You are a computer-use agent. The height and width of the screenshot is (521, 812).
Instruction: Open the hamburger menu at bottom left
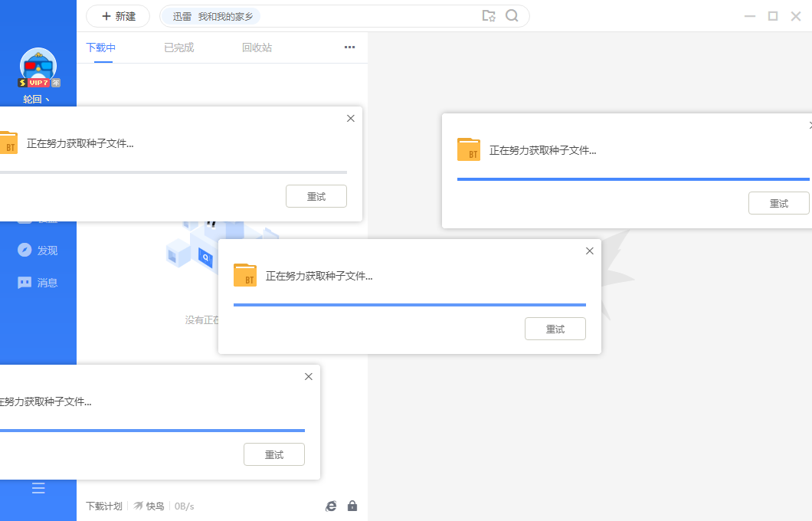[x=38, y=487]
